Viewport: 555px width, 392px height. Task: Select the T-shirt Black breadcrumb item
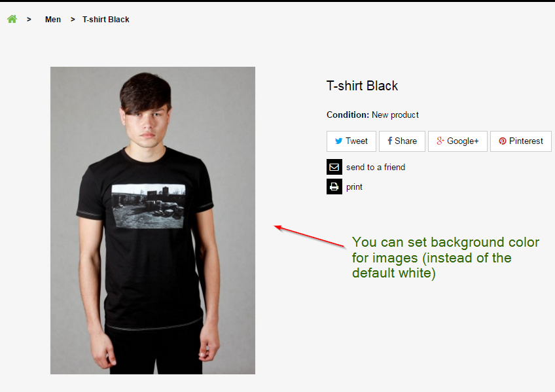point(105,20)
